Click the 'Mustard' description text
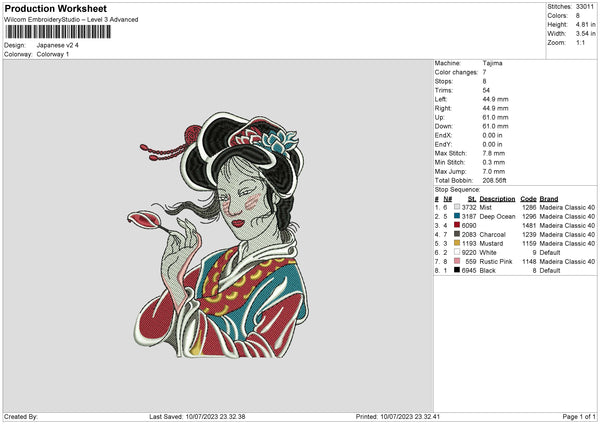Viewport: 600px width, 424px height. click(491, 243)
